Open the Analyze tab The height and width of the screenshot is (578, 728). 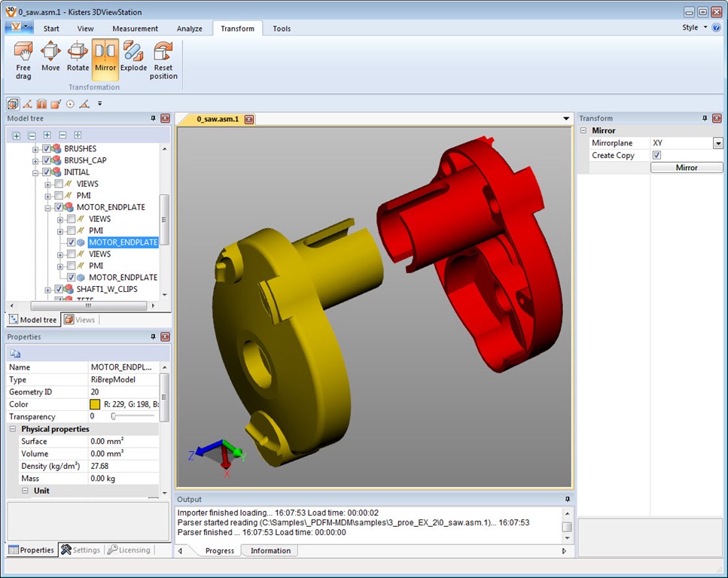click(x=190, y=29)
